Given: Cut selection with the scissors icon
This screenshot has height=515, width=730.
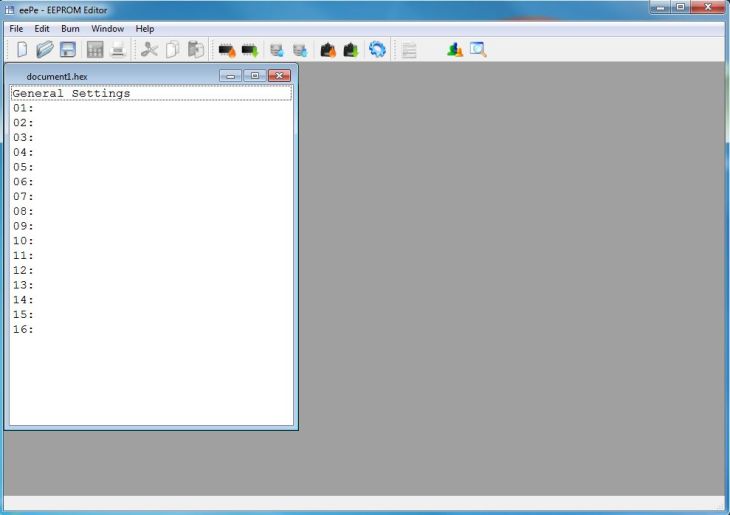Looking at the screenshot, I should tap(149, 49).
